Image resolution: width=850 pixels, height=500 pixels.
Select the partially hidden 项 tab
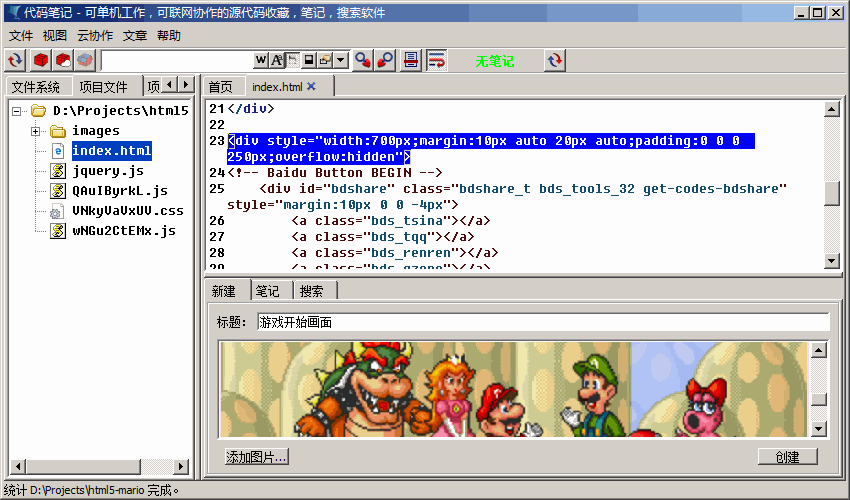point(153,87)
